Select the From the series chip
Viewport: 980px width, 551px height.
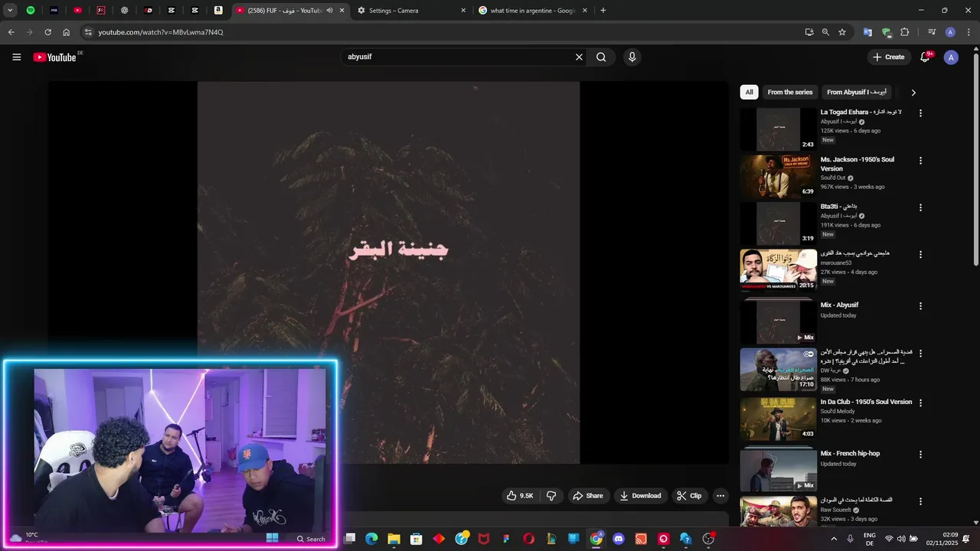(790, 92)
